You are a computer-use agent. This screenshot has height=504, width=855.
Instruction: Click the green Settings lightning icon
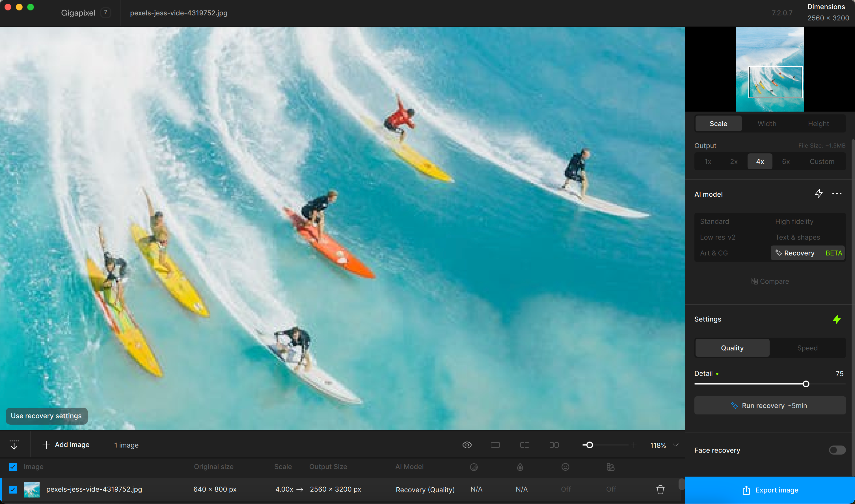837,319
